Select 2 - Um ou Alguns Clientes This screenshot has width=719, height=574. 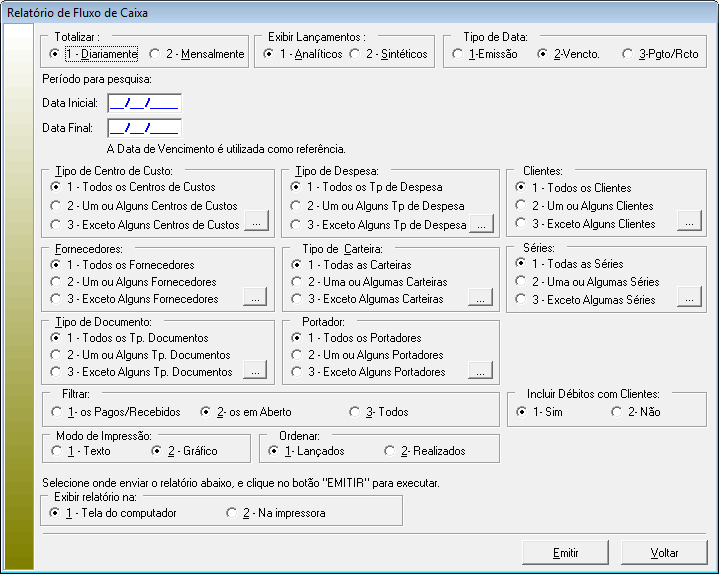tap(521, 206)
